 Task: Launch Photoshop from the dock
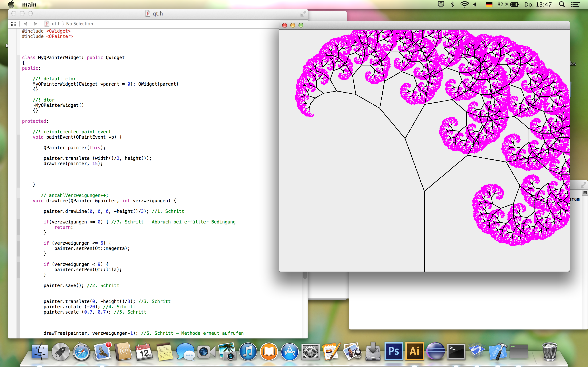(x=394, y=351)
